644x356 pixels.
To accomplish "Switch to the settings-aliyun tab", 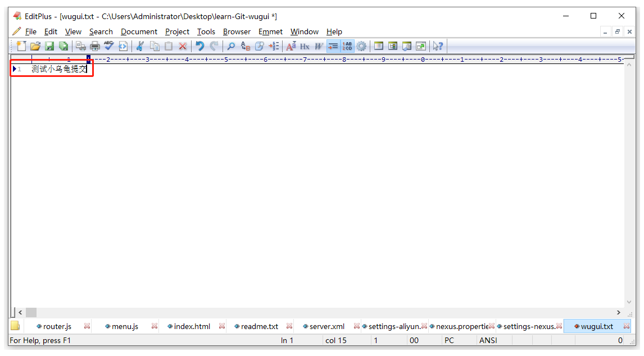I will click(x=393, y=326).
